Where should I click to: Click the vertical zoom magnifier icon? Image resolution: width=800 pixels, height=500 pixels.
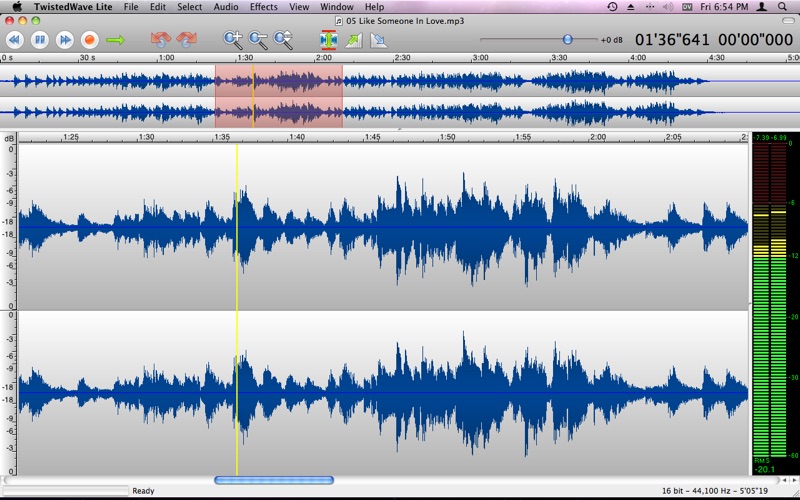284,40
